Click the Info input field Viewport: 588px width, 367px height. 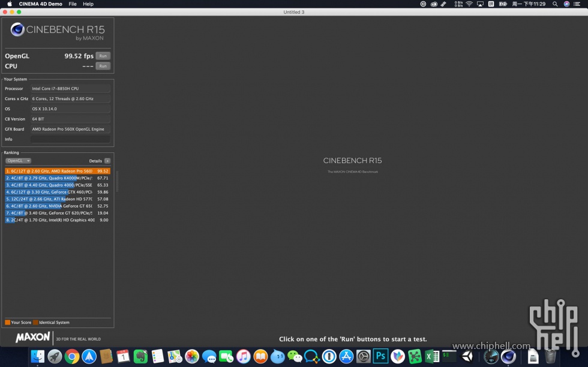coord(70,139)
